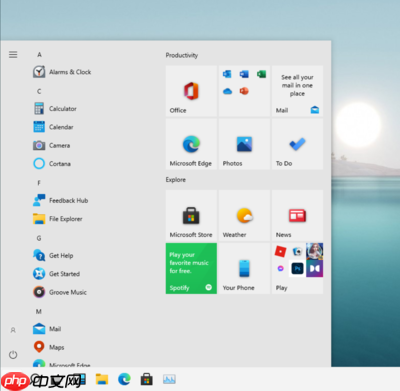The image size is (400, 391).
Task: Jump using the letter A header
Action: [x=39, y=55]
